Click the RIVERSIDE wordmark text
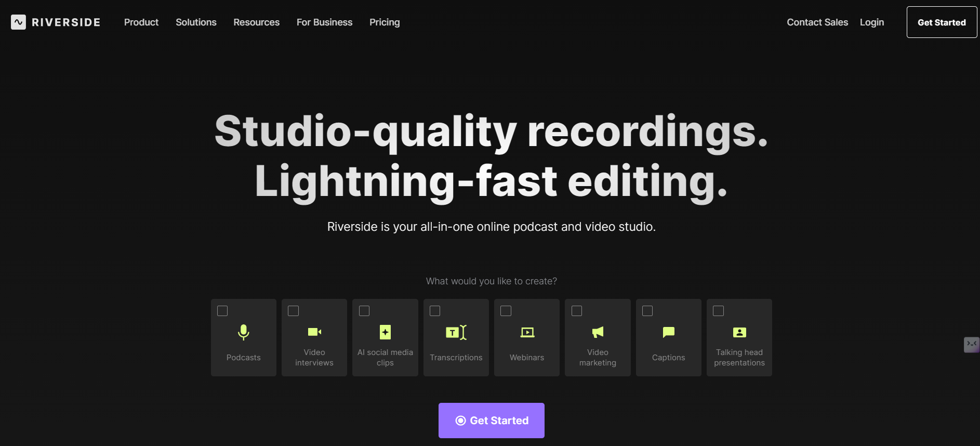This screenshot has width=980, height=446. pyautogui.click(x=66, y=22)
